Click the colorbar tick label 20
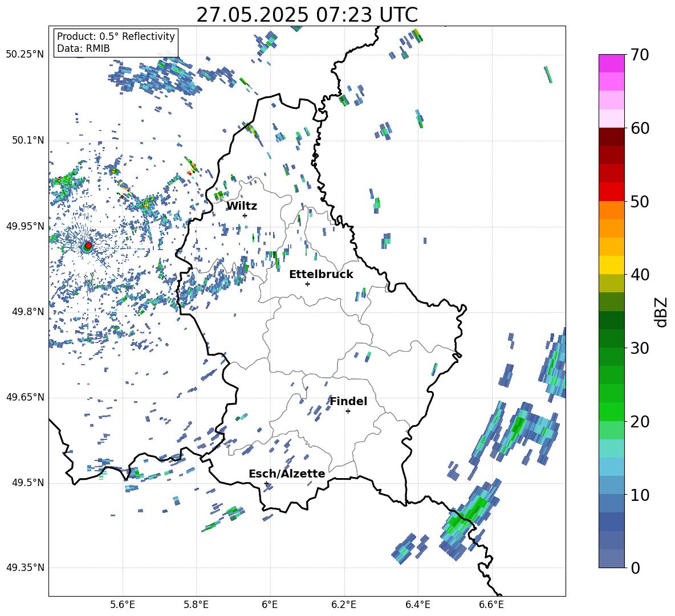The image size is (675, 616). 640,422
